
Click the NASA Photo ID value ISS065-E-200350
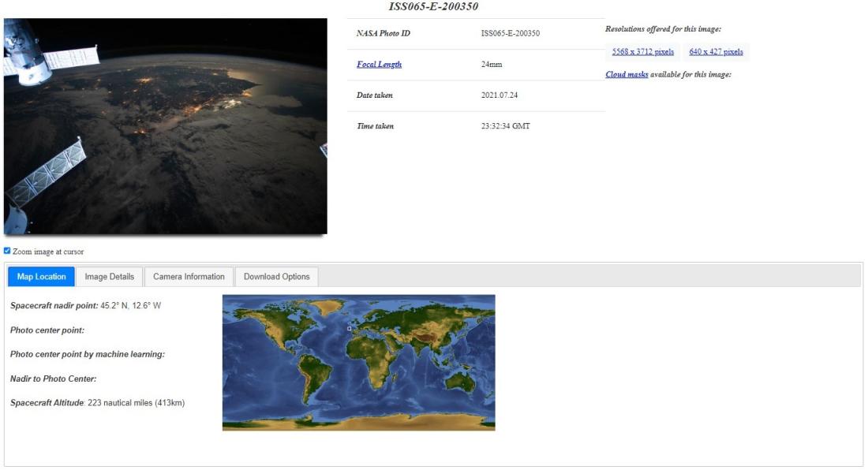click(x=511, y=33)
